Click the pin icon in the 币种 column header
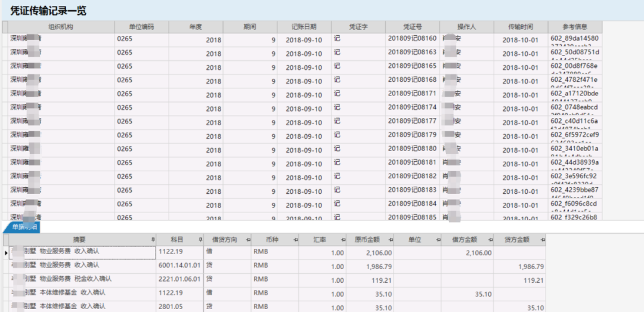The width and height of the screenshot is (644, 312). pyautogui.click(x=296, y=240)
